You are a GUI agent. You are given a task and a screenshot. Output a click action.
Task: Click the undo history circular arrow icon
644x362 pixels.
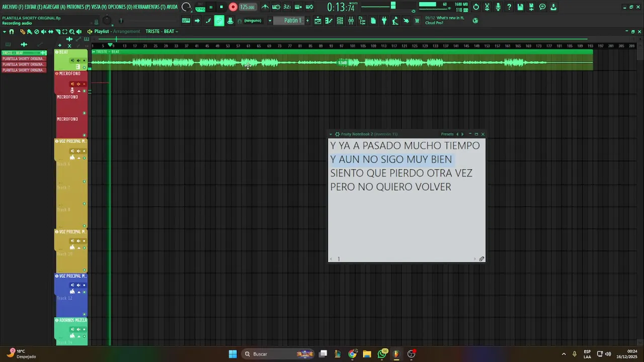click(476, 7)
